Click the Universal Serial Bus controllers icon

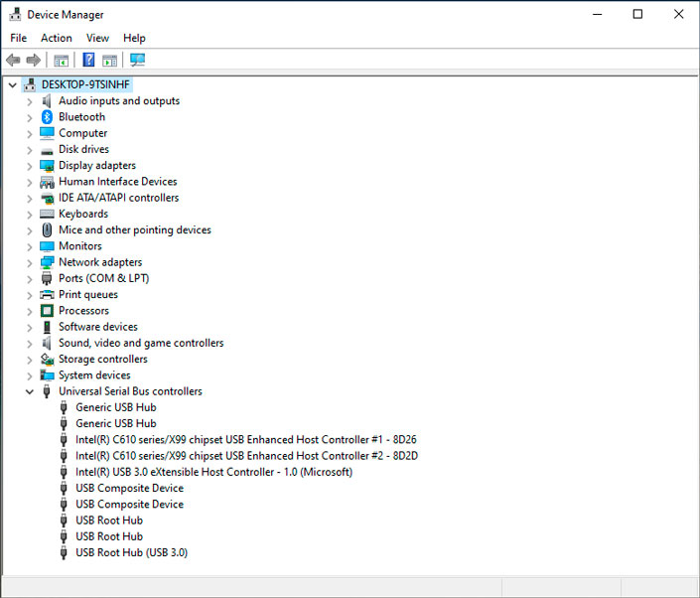pos(47,391)
